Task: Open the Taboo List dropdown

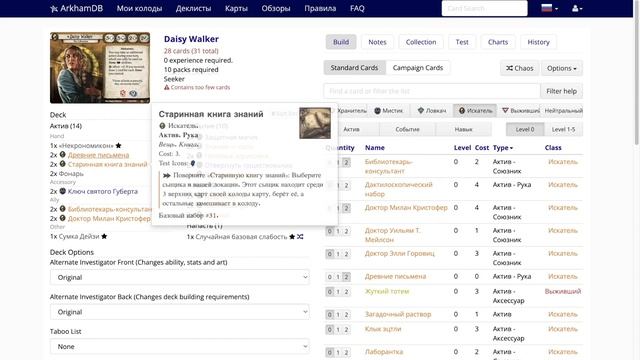Action: click(180, 347)
